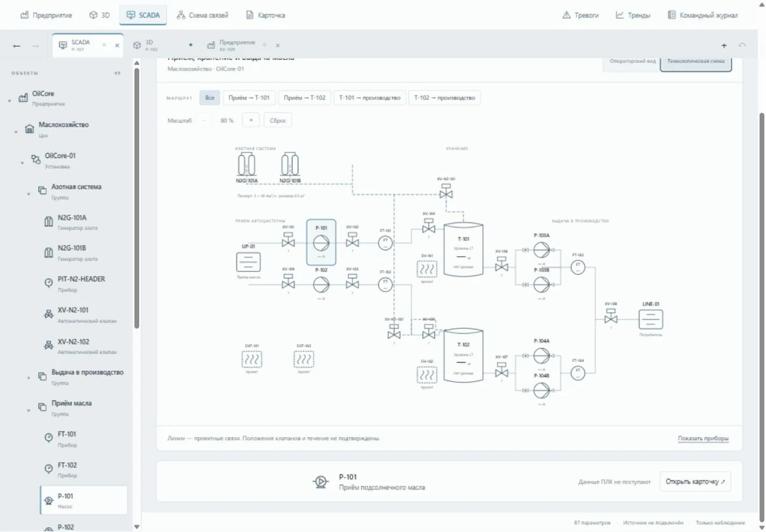Collapse the Маслохозяйство tree node
Screen dimensions: 766x532
[16, 132]
